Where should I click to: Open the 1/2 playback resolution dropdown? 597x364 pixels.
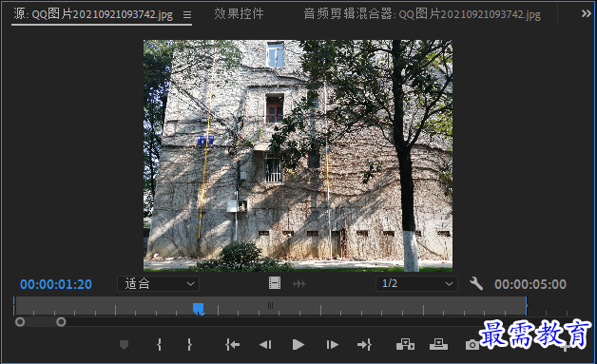click(416, 283)
